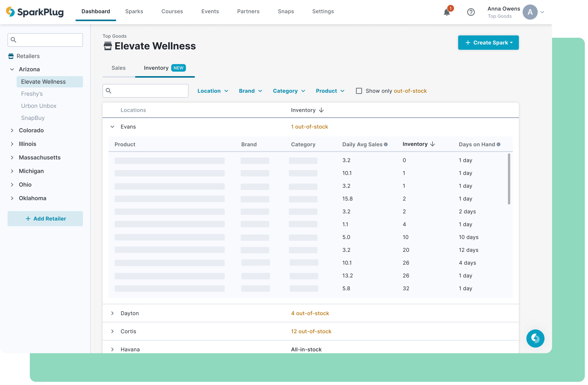Open the Product filter dropdown
Image resolution: width=588 pixels, height=385 pixels.
click(x=330, y=91)
